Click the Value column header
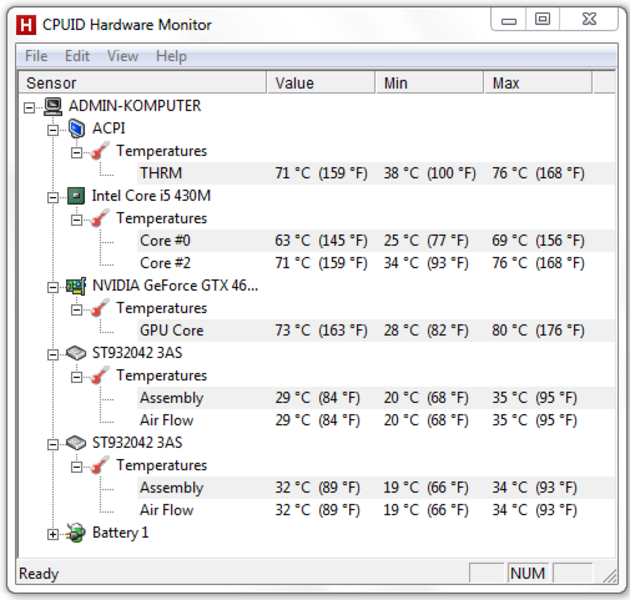The height and width of the screenshot is (600, 630). (x=321, y=83)
